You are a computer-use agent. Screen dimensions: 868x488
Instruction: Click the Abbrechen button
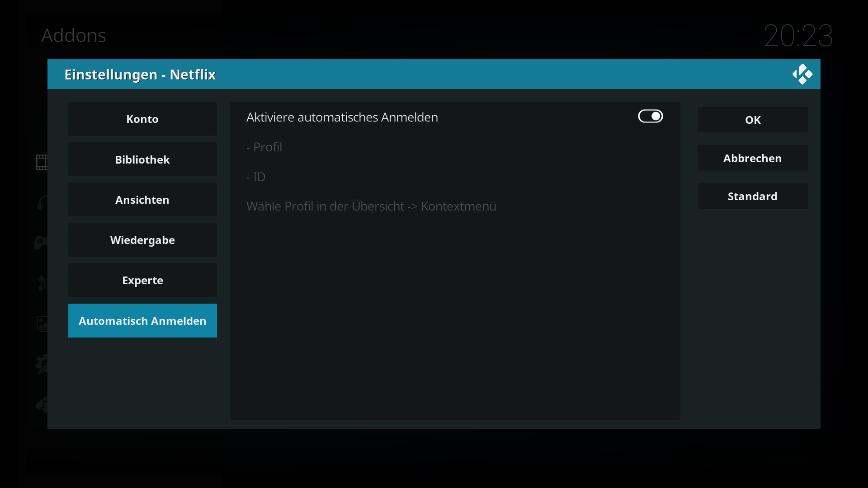[x=752, y=158]
